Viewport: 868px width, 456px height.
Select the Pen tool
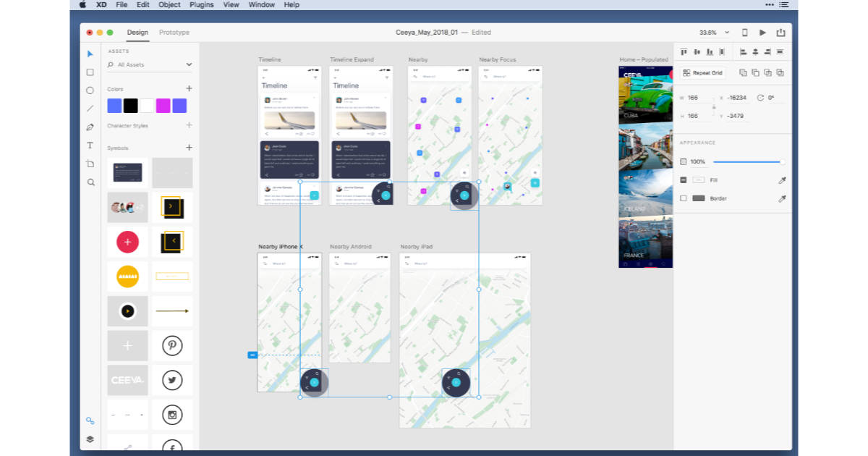click(x=90, y=127)
